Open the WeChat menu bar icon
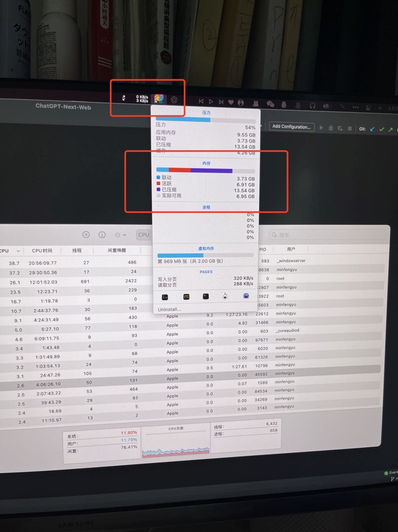 (x=270, y=105)
